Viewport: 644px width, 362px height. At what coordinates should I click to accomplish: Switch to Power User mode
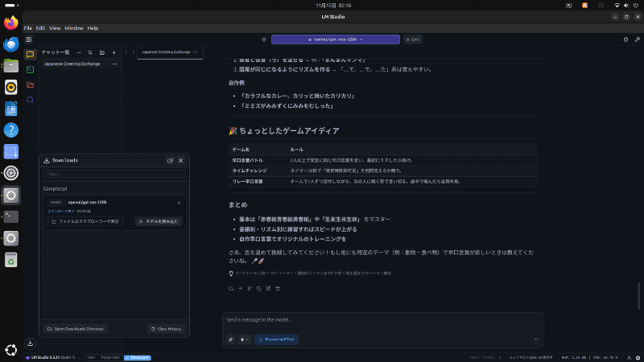110,358
